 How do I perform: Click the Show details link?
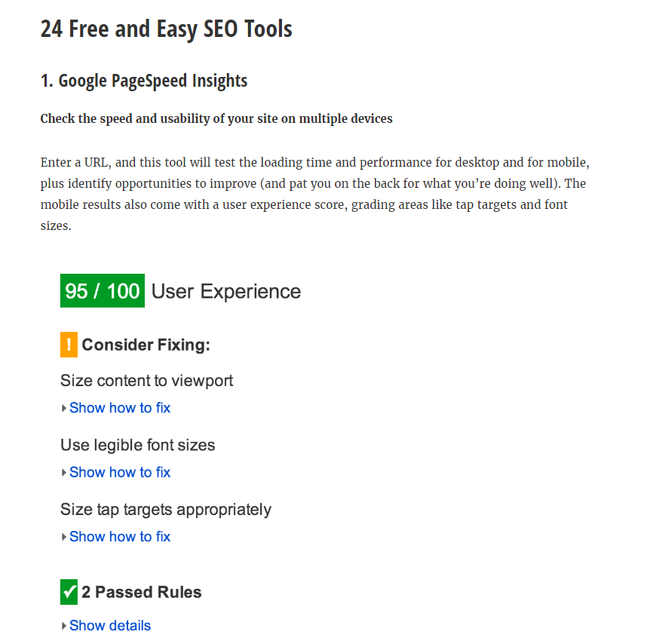pyautogui.click(x=110, y=626)
